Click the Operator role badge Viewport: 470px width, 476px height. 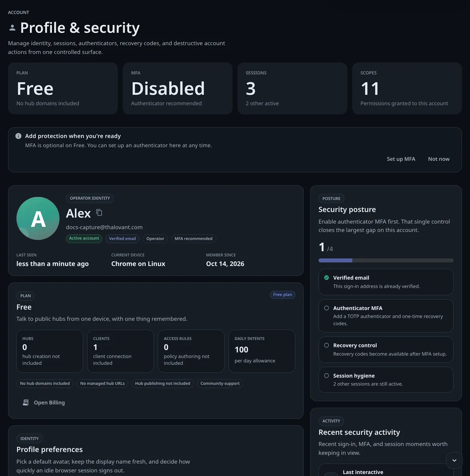click(155, 239)
